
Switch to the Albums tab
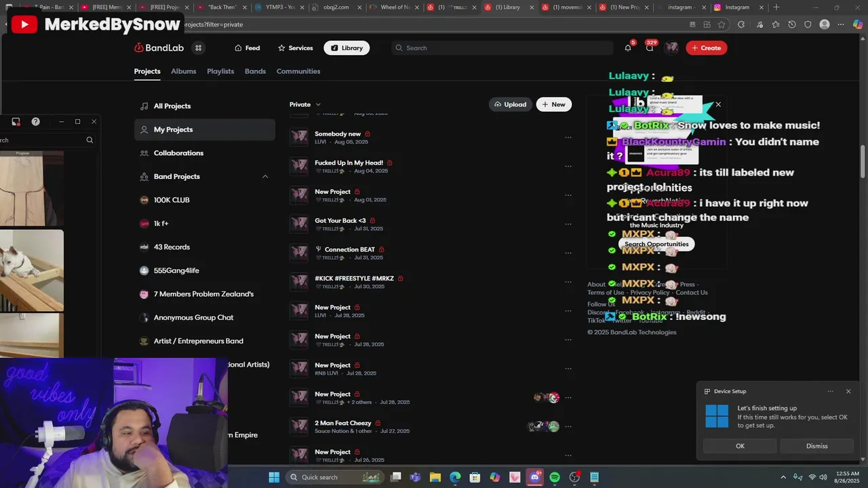pos(183,71)
